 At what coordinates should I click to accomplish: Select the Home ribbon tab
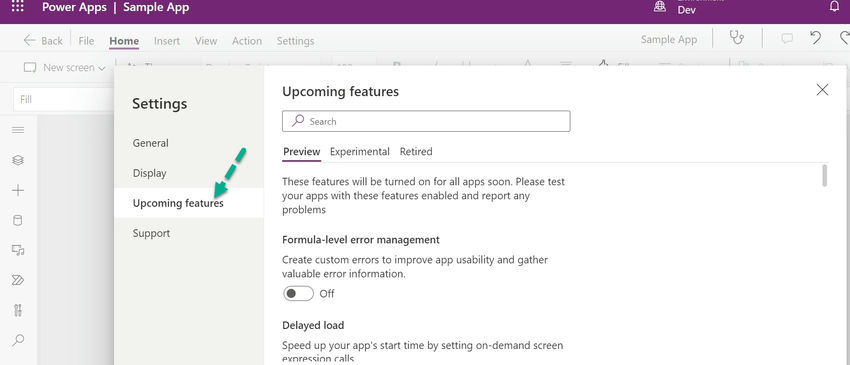coord(124,41)
